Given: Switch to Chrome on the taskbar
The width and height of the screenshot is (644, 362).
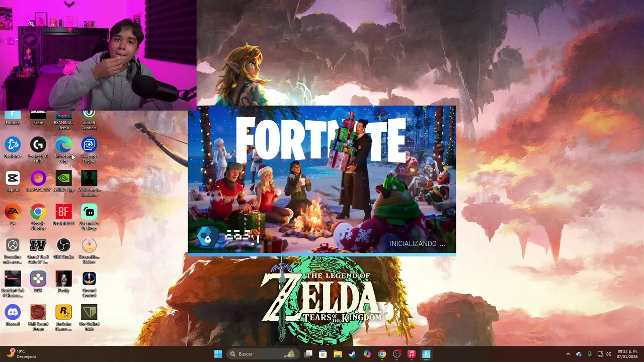Looking at the screenshot, I should 382,354.
